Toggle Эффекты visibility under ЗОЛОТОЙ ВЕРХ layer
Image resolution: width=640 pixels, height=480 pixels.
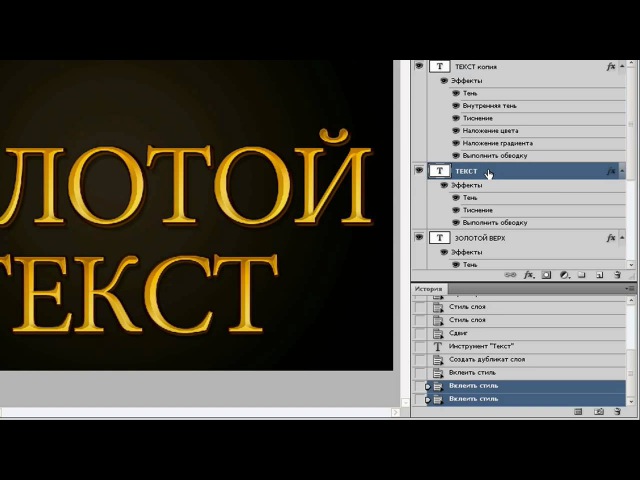tap(444, 252)
